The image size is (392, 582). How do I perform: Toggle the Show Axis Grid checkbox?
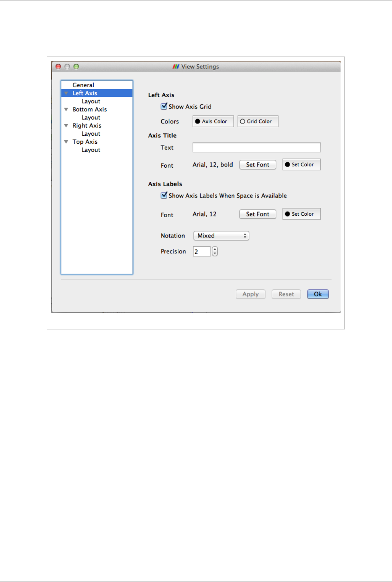click(164, 106)
